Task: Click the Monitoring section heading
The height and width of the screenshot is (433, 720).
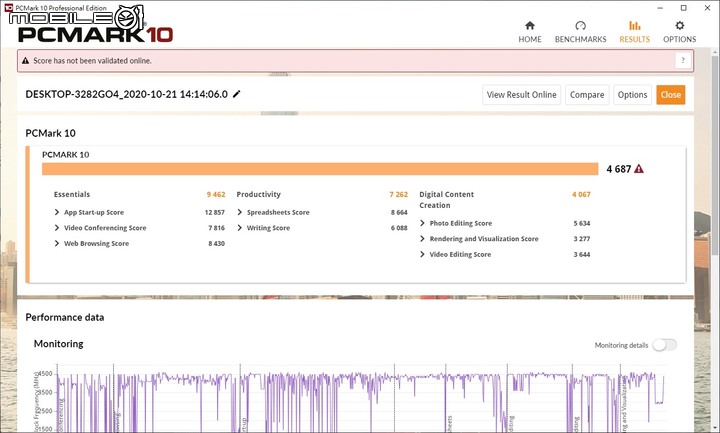Action: coord(58,343)
